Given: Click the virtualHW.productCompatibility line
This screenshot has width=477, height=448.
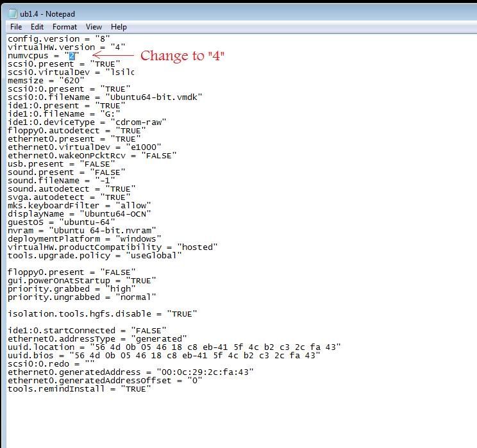Looking at the screenshot, I should [x=113, y=247].
